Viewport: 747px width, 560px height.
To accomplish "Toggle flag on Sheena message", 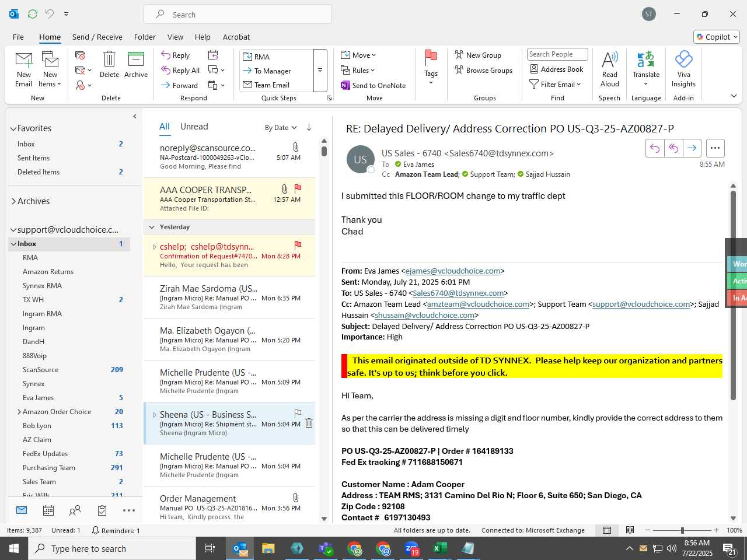I will pos(298,413).
